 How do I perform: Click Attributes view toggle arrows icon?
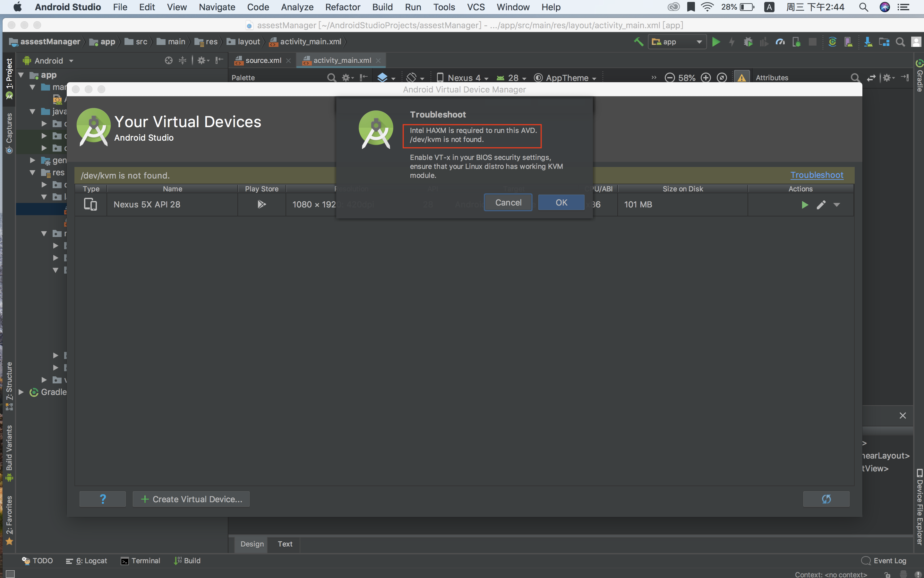[x=871, y=78]
